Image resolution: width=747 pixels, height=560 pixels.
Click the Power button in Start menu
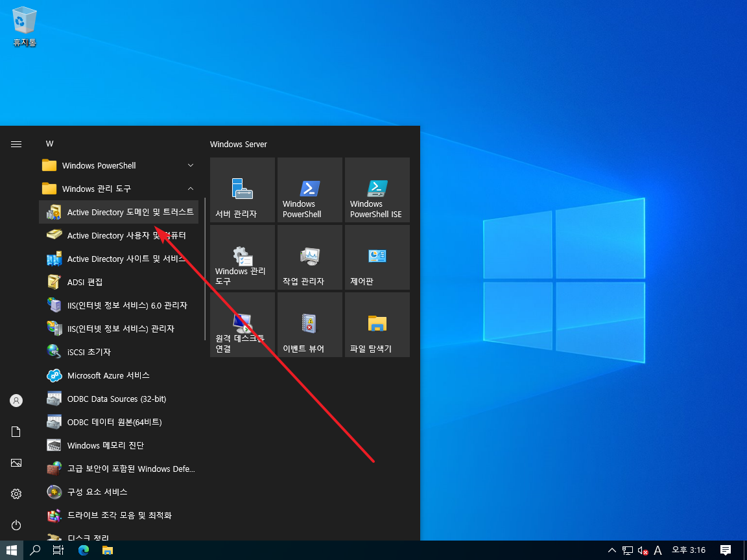click(16, 525)
